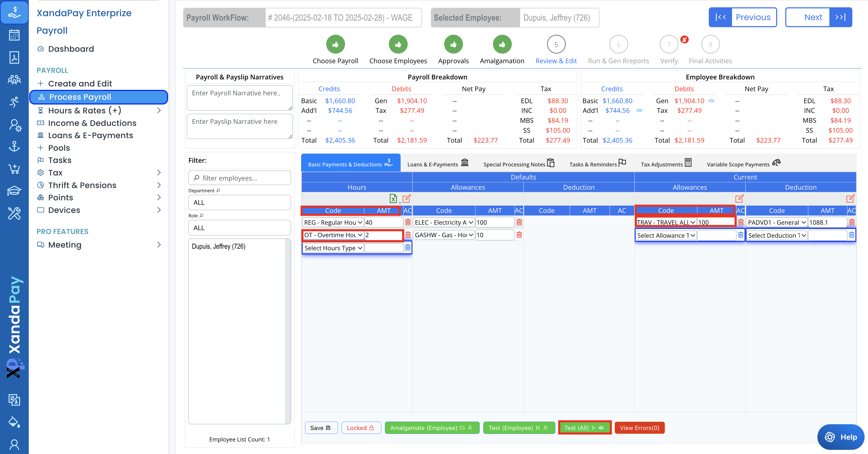This screenshot has height=454, width=868.
Task: Click the edit icon in the Hours column
Action: [x=406, y=198]
